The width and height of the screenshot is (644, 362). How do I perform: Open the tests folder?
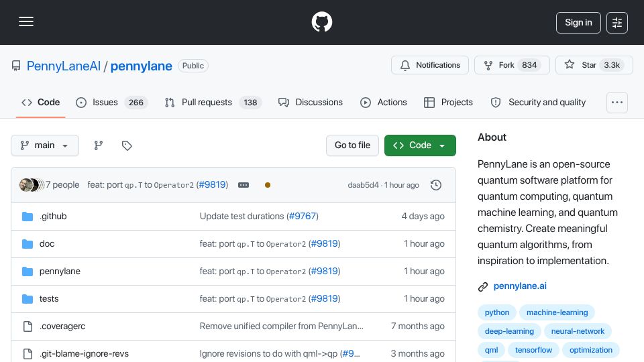pyautogui.click(x=49, y=299)
